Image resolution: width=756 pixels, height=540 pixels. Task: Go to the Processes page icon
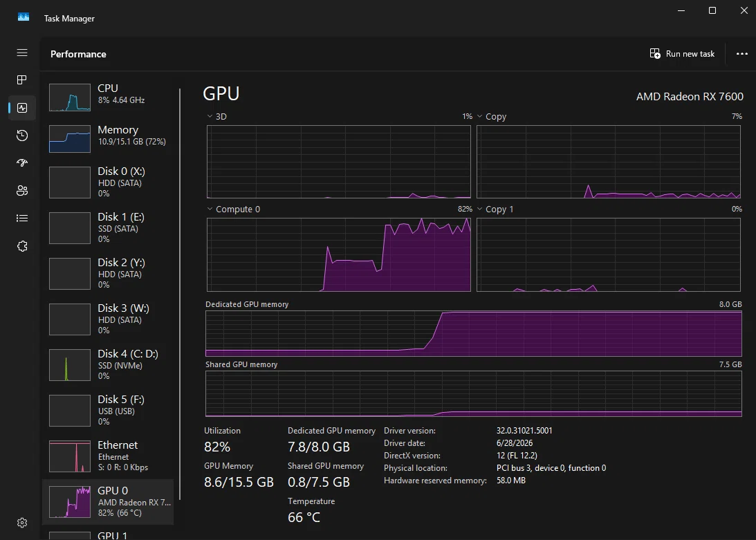(x=22, y=80)
